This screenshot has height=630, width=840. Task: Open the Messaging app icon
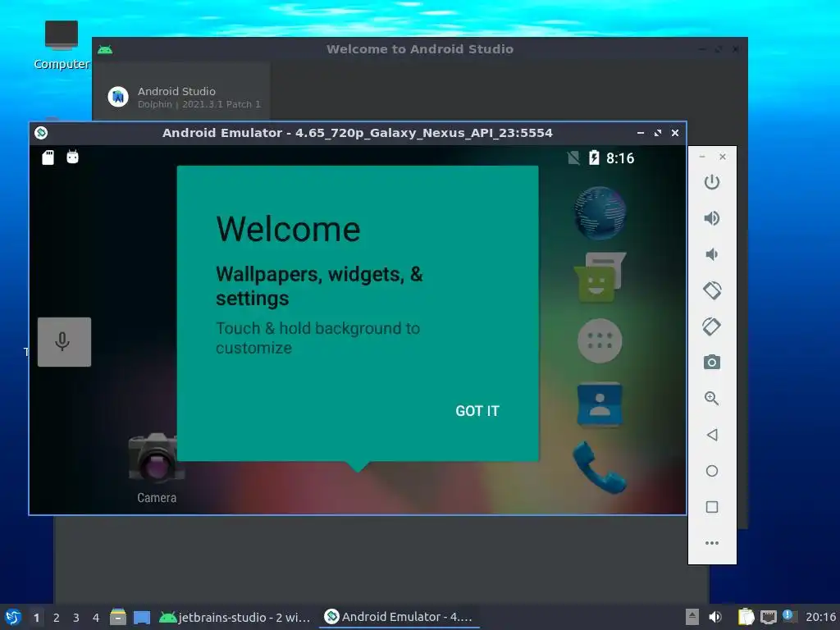pyautogui.click(x=600, y=276)
